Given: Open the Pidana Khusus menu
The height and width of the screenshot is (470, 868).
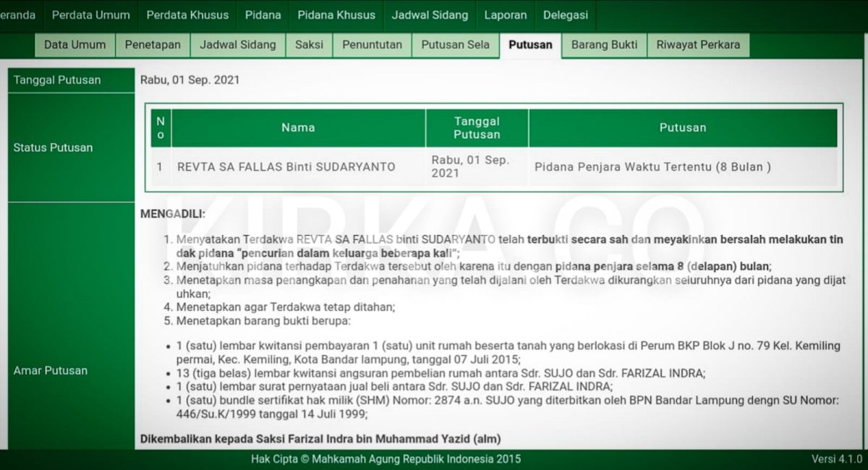Looking at the screenshot, I should 336,15.
